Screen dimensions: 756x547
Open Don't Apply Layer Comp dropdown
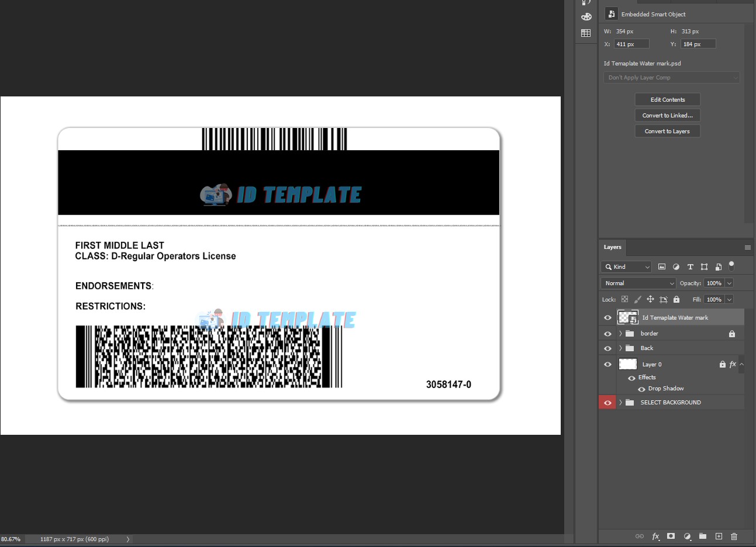672,78
